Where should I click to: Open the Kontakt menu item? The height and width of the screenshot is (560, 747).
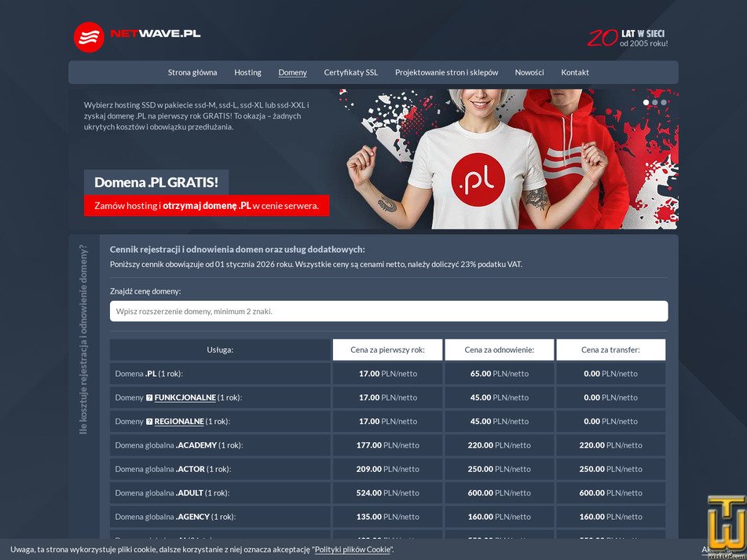(x=575, y=72)
